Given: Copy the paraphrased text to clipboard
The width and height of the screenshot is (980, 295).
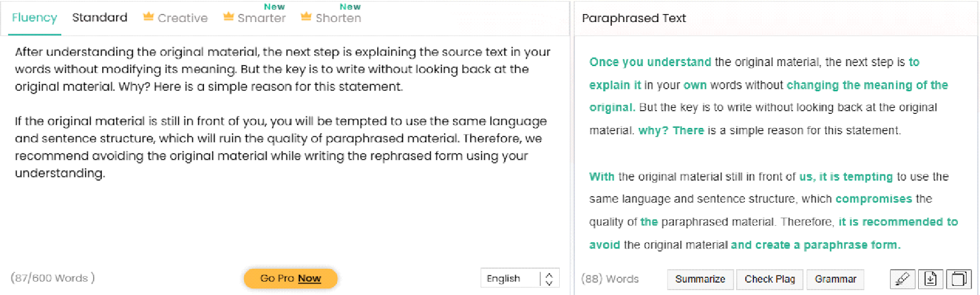Looking at the screenshot, I should (x=959, y=279).
